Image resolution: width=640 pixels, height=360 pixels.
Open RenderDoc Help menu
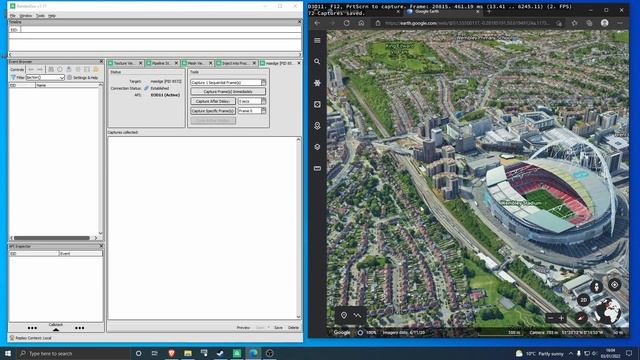click(x=52, y=16)
